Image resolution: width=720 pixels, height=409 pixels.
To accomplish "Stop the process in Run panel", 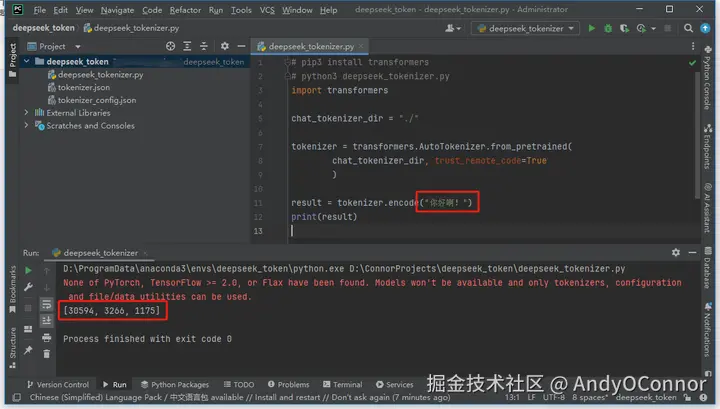I will tap(28, 308).
